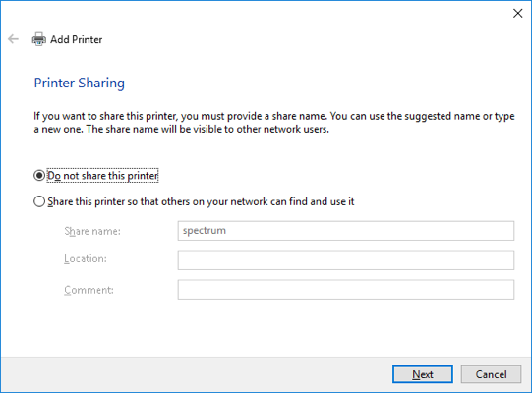Viewport: 532px width, 393px height.
Task: Select the Share this printer radio circle
Action: pos(39,201)
